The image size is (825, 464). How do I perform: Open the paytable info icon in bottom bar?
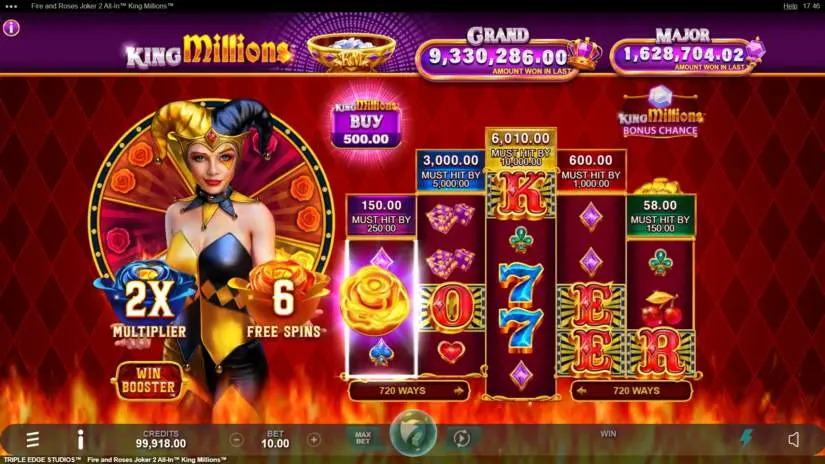[x=81, y=439]
